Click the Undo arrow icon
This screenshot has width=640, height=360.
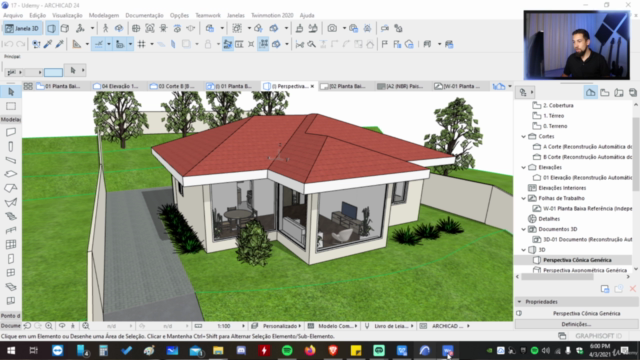[x=9, y=44]
